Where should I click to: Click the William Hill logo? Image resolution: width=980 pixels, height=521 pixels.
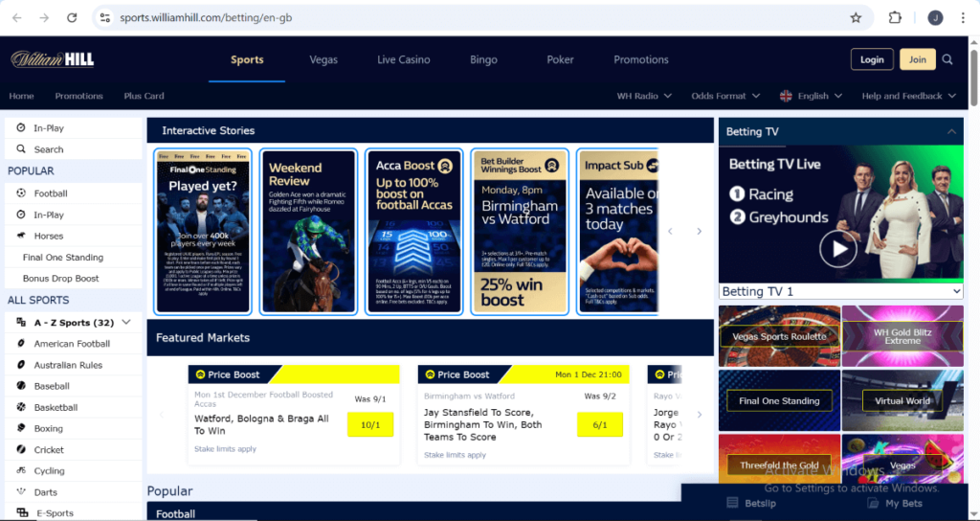53,59
